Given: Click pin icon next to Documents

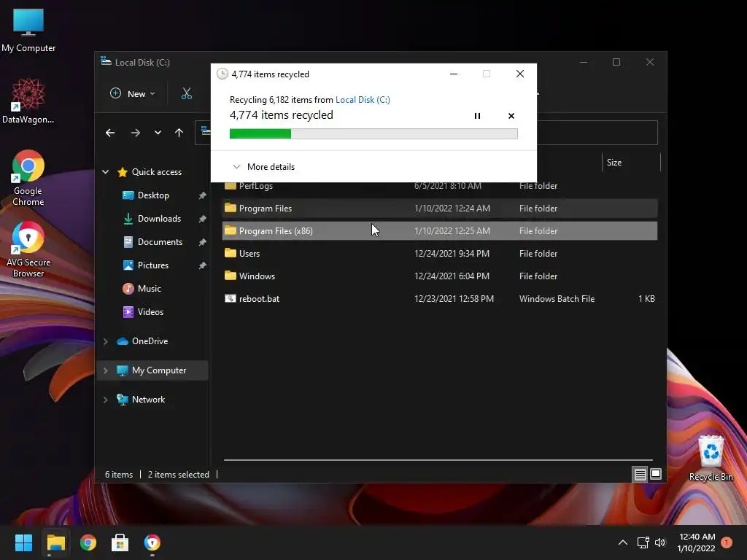Looking at the screenshot, I should (x=203, y=242).
